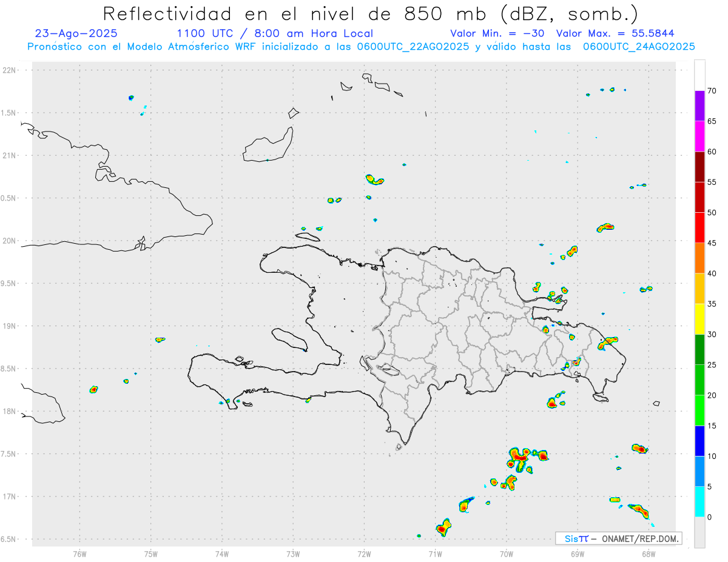The height and width of the screenshot is (562, 728).
Task: Click the colorbar label "0"
Action: pos(710,517)
